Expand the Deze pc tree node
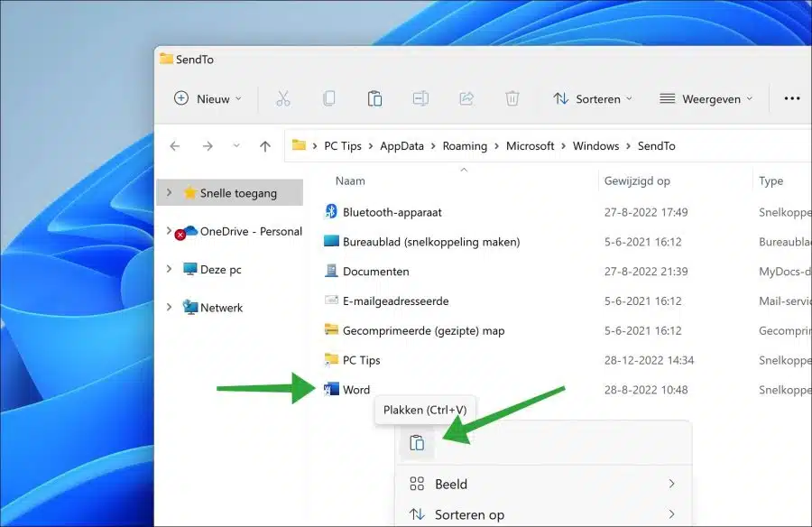 click(169, 269)
